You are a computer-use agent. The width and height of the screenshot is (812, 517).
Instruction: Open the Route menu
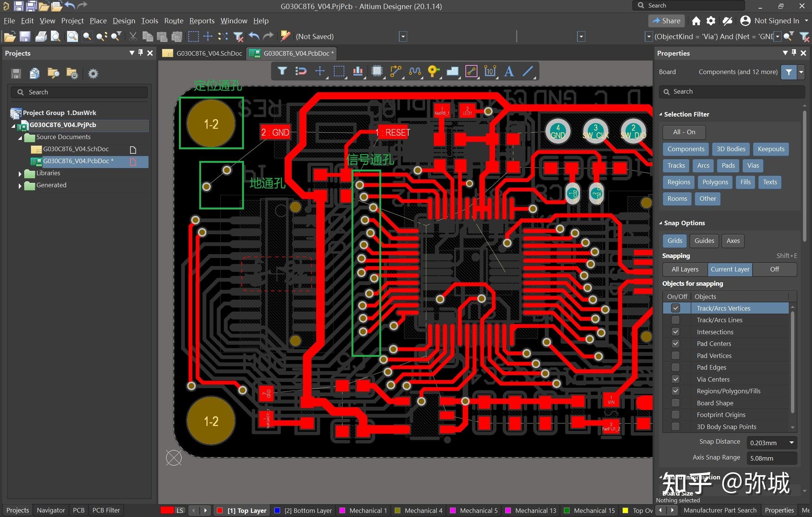click(x=173, y=21)
